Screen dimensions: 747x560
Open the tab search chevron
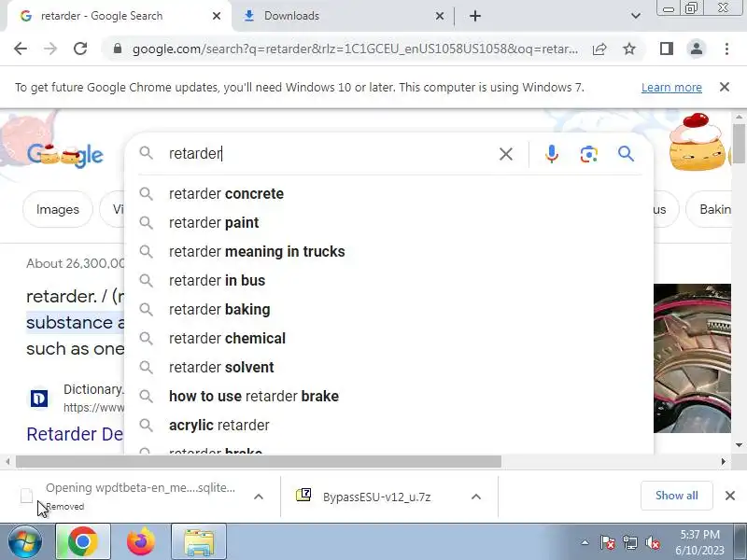[636, 16]
